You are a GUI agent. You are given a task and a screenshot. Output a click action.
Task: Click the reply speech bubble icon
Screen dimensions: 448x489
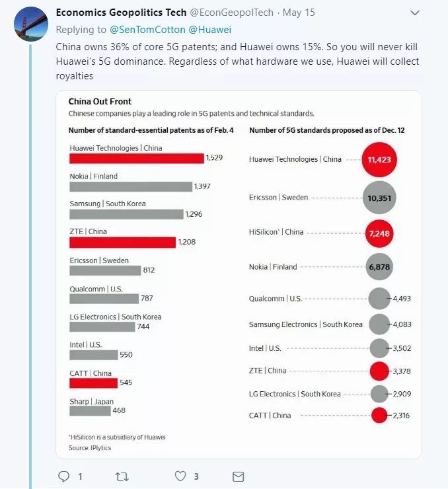click(63, 476)
